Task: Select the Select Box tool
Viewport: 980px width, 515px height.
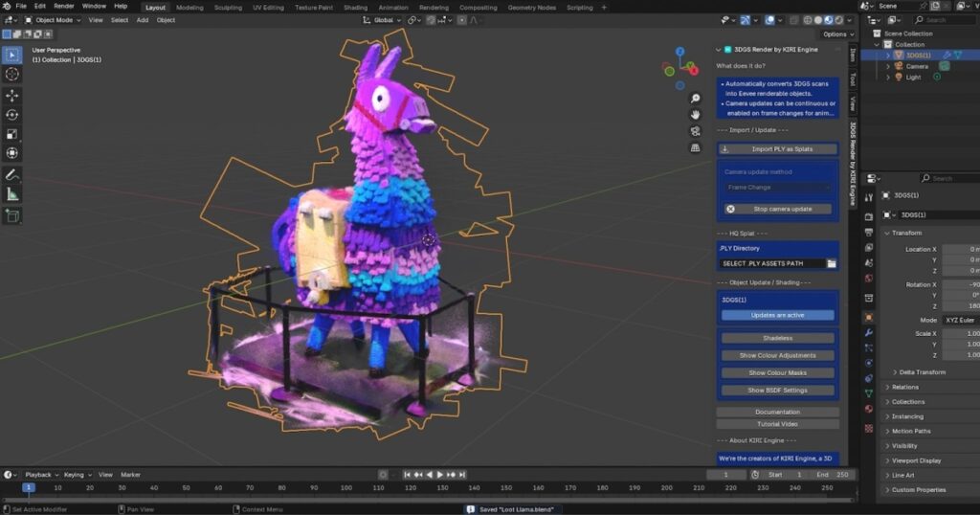Action: [x=11, y=55]
